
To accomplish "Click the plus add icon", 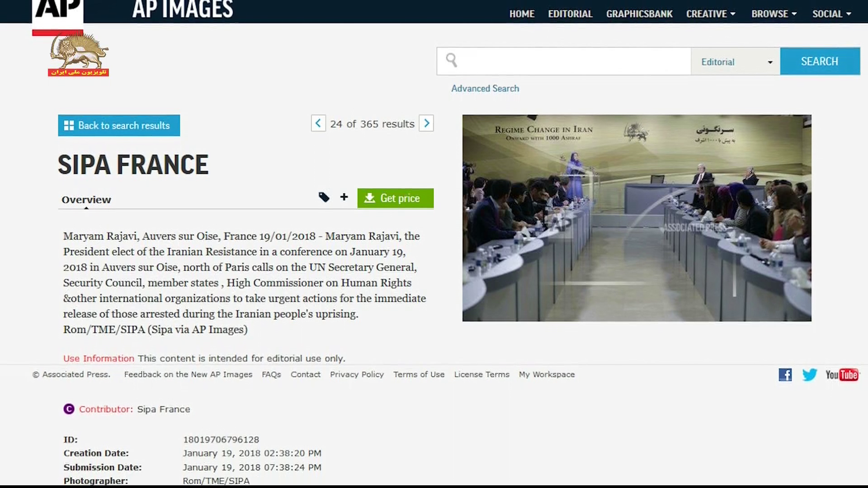I will [x=344, y=197].
